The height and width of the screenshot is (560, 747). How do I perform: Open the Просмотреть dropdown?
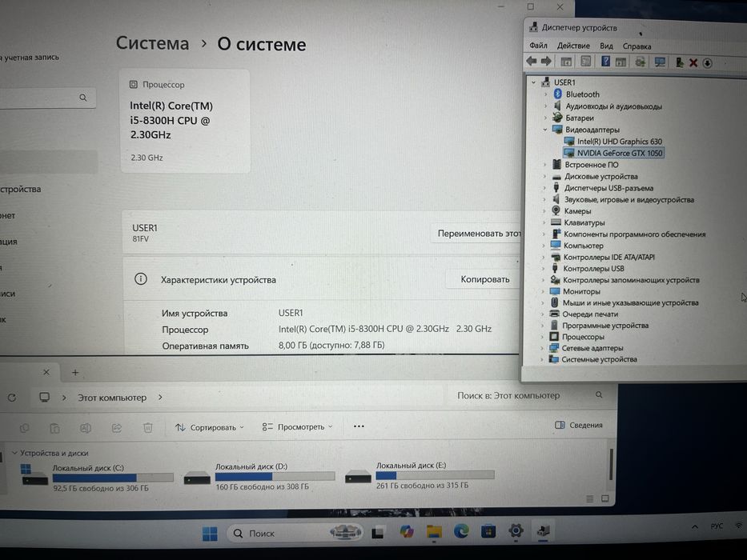coord(297,426)
